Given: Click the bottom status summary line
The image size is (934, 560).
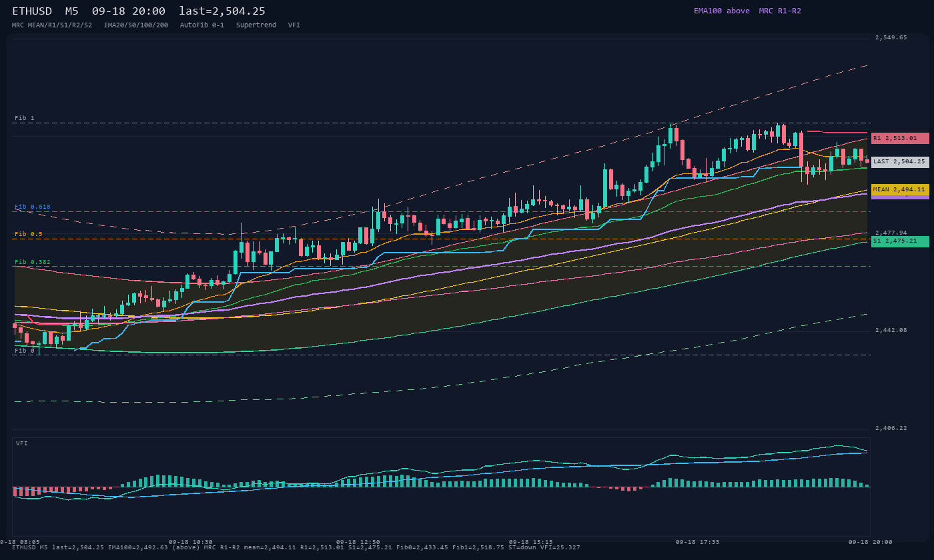Looking at the screenshot, I should pyautogui.click(x=296, y=547).
